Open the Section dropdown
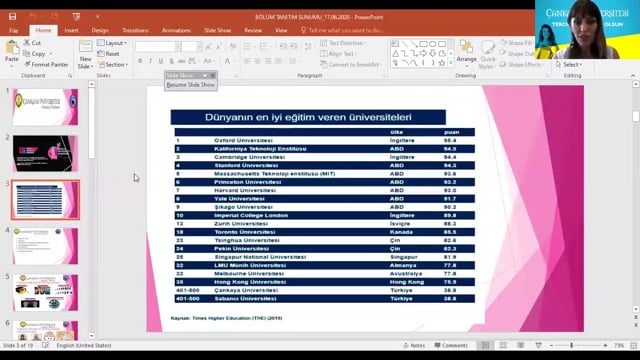 [x=113, y=64]
